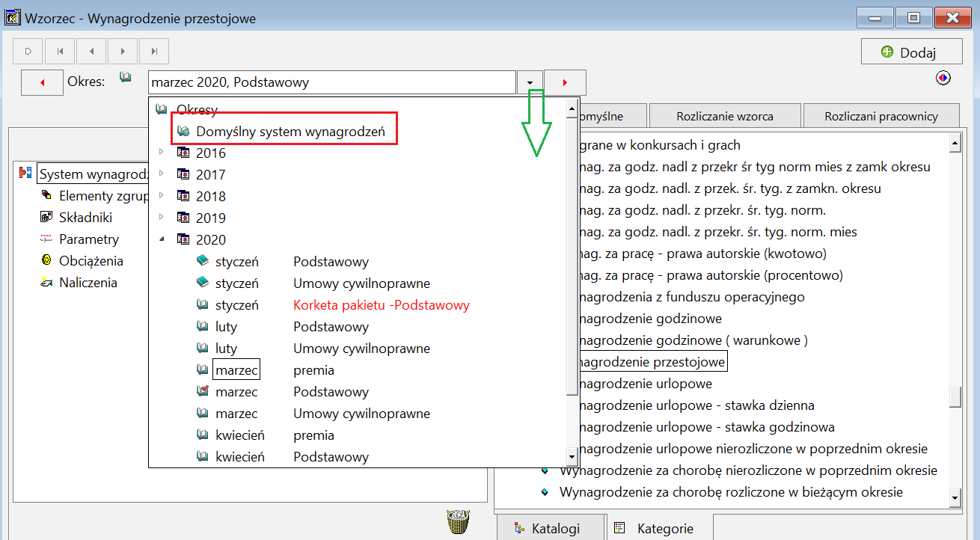Expand the 2019 year node

[x=162, y=218]
